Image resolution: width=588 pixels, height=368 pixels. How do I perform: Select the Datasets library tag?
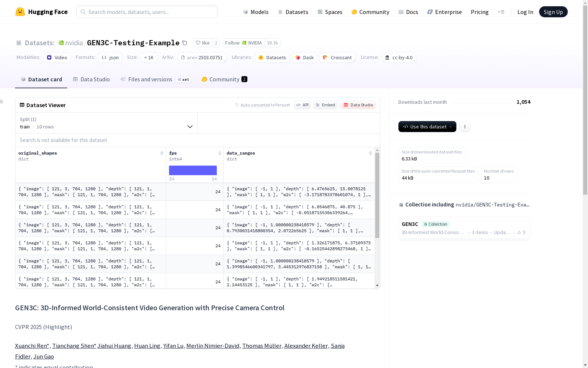coord(272,57)
